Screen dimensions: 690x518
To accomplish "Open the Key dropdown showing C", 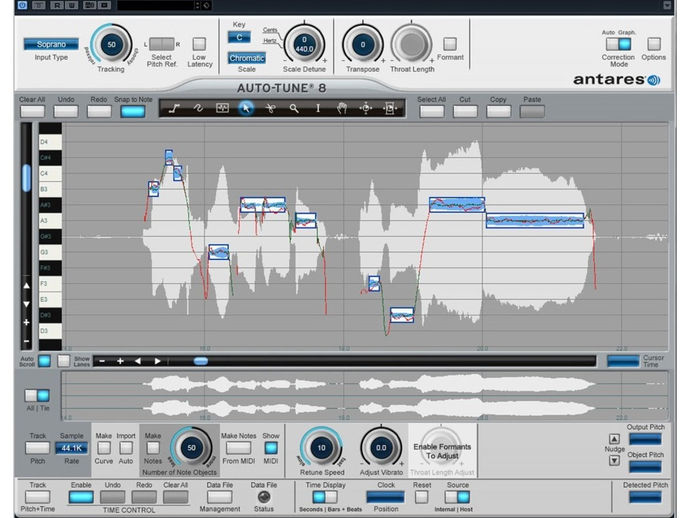I will [x=239, y=37].
